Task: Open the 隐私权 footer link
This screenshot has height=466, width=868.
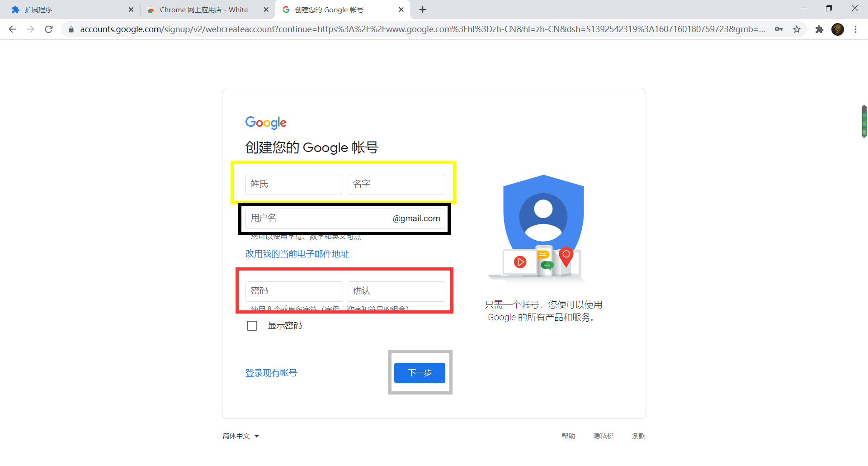Action: (603, 436)
